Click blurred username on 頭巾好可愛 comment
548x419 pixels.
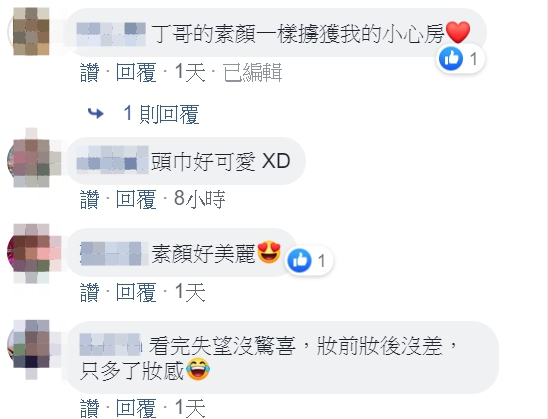click(x=113, y=160)
